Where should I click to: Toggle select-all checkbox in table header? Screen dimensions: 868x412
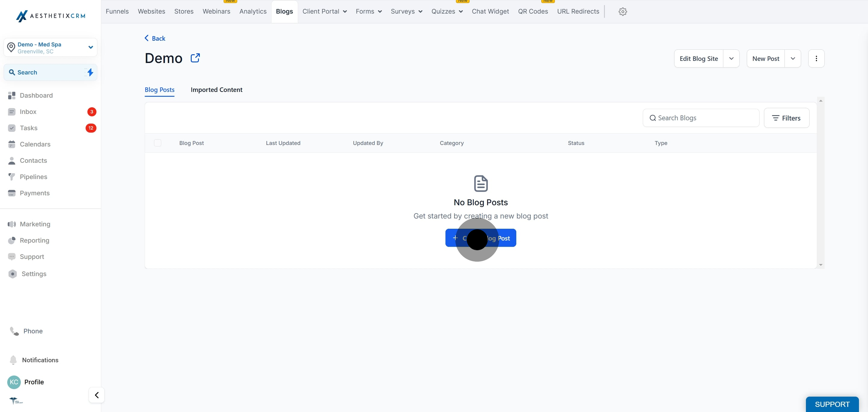[157, 143]
